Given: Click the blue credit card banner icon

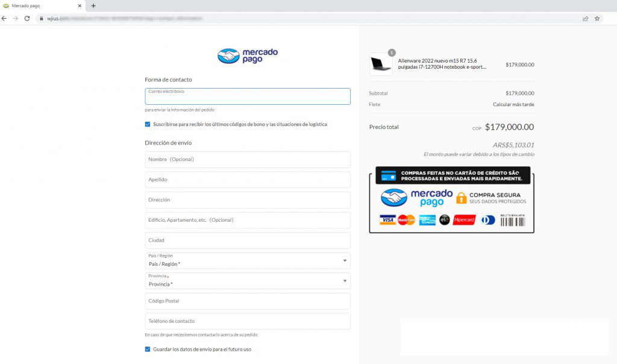Looking at the screenshot, I should (389, 175).
